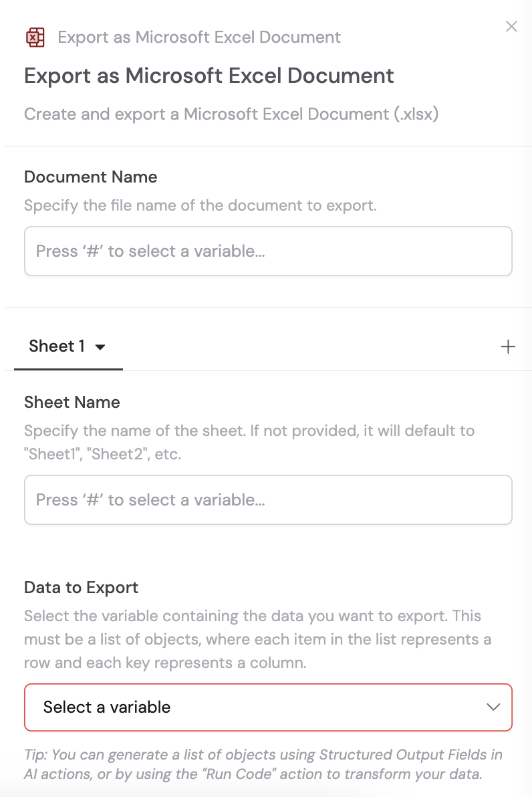
Task: Click the Export as Microsoft Excel Document heading
Action: (209, 76)
